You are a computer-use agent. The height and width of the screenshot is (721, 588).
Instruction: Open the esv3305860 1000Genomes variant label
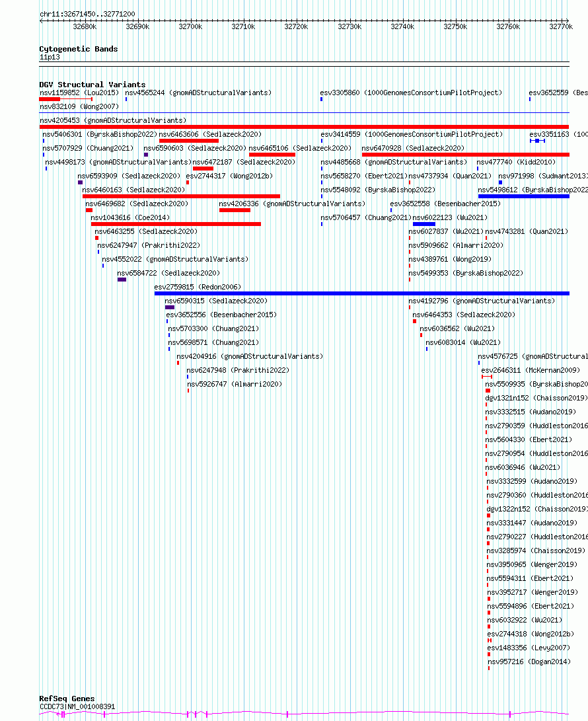[411, 93]
